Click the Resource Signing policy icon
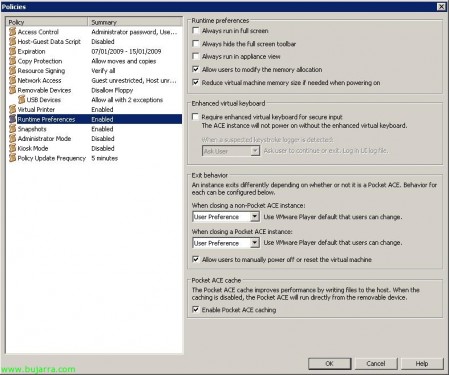 pyautogui.click(x=12, y=70)
